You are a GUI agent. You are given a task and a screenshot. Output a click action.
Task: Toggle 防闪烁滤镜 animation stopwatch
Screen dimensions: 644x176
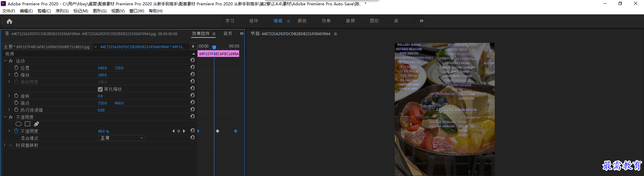[x=16, y=110]
